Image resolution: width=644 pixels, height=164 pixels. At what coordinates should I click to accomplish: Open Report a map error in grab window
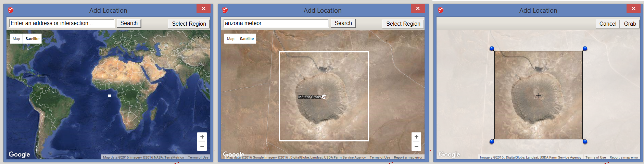(623, 157)
